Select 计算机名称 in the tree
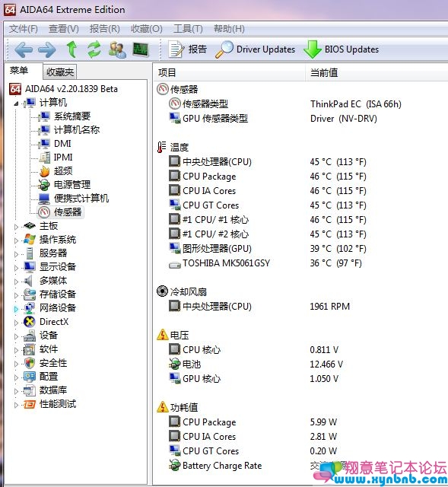 (77, 130)
